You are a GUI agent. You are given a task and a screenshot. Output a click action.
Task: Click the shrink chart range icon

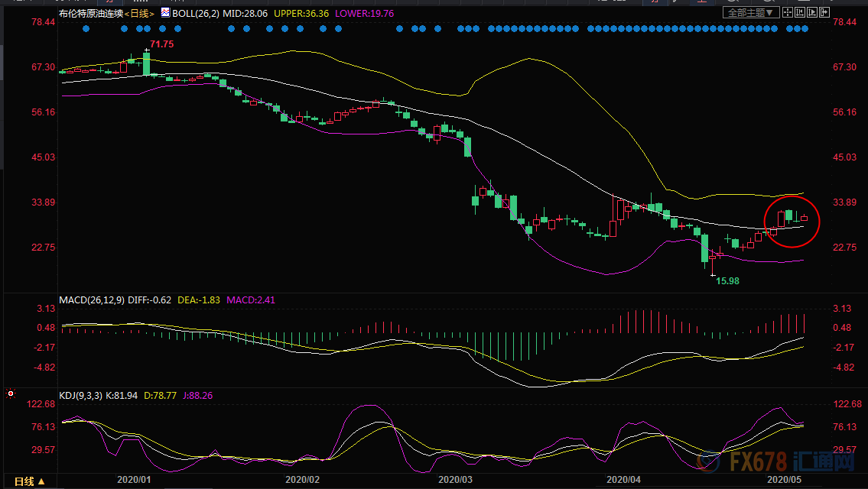click(800, 12)
